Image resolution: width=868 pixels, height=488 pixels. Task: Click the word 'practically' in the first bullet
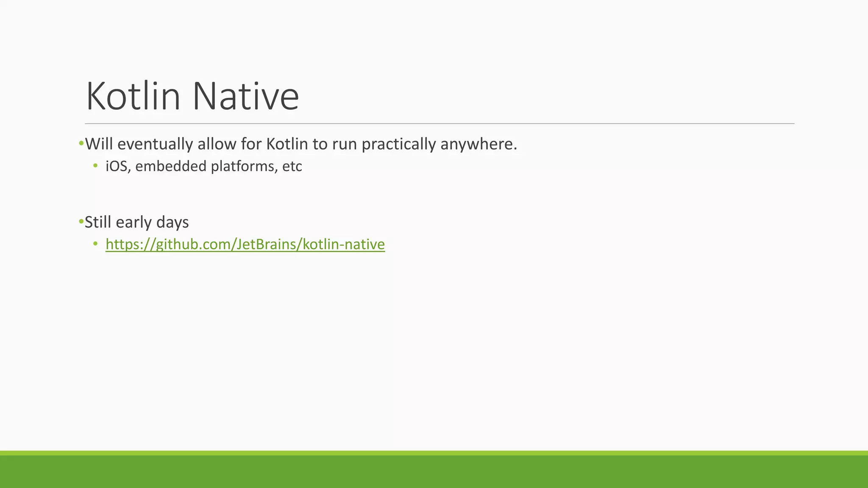coord(398,144)
